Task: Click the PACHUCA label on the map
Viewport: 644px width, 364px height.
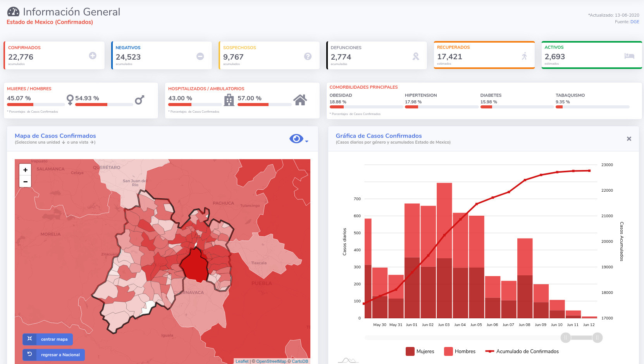Action: 224,203
